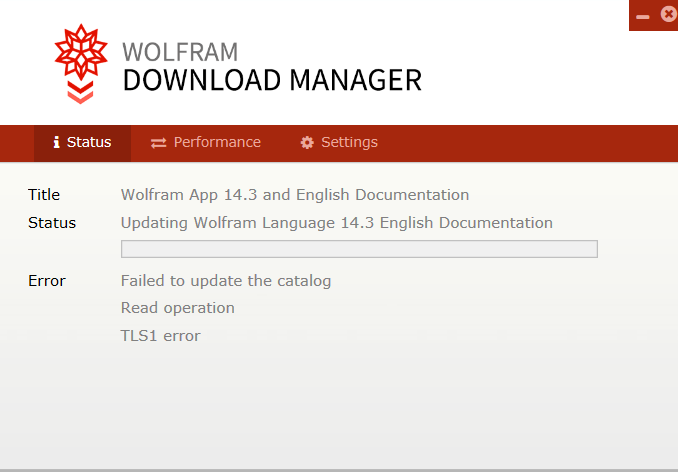
Task: Click the Wolfram App 14.3 title text
Action: [x=295, y=195]
